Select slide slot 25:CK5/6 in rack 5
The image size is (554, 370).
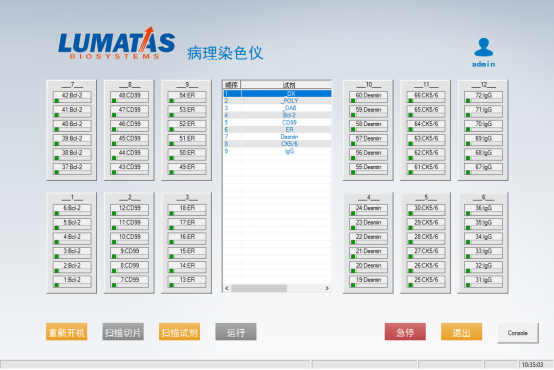click(x=426, y=281)
